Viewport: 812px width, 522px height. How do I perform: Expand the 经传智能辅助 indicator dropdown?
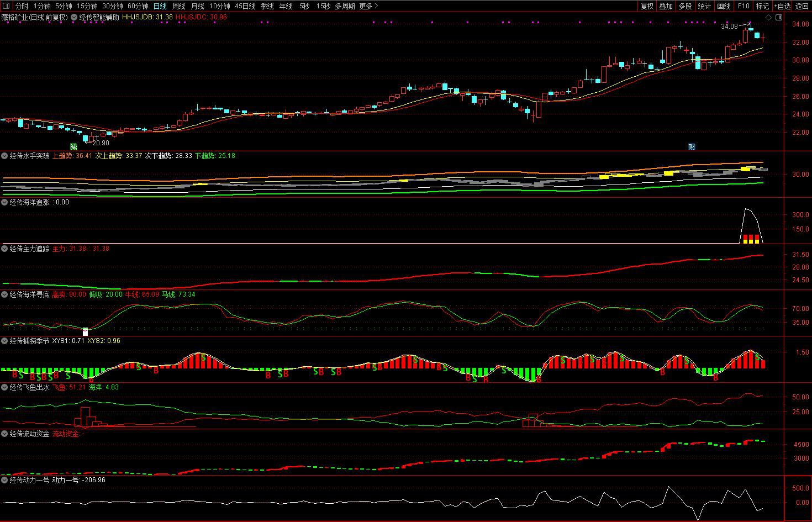(x=74, y=17)
